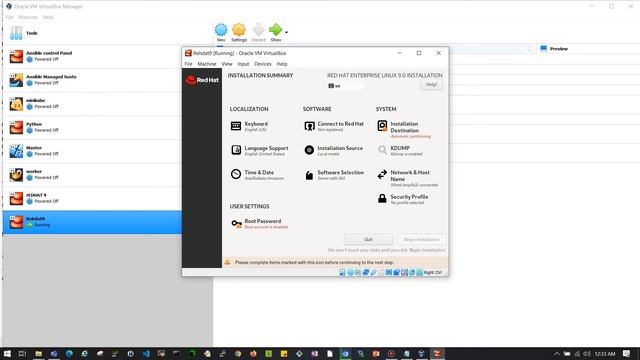The image size is (640, 360).
Task: Open Software Selection options
Action: (x=334, y=175)
